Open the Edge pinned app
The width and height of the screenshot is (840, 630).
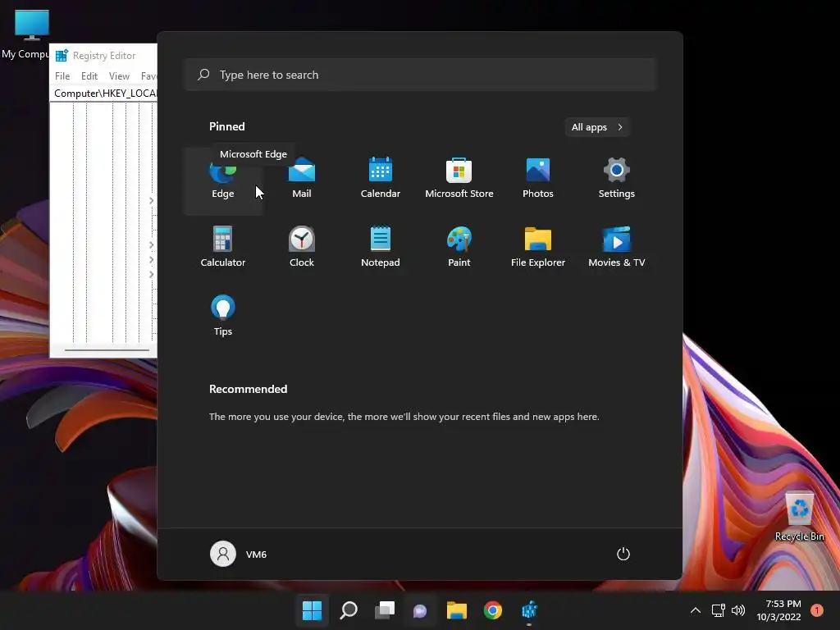click(x=223, y=180)
